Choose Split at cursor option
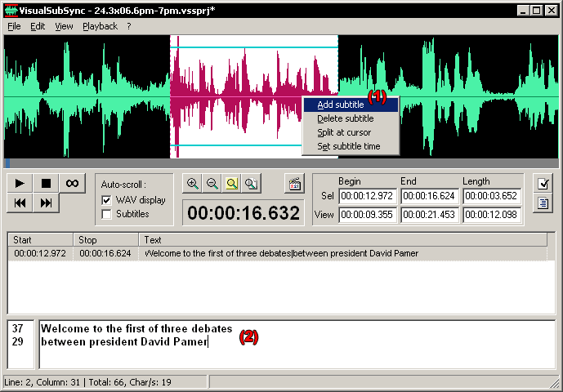This screenshot has width=563, height=392. click(344, 132)
